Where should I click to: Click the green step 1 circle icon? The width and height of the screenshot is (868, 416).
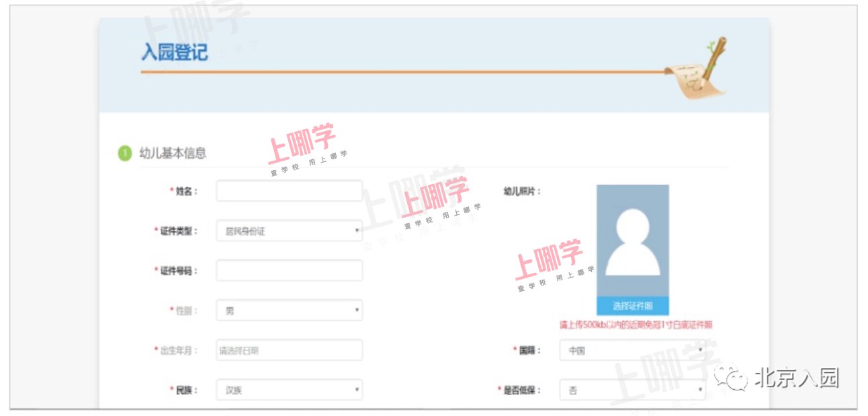click(x=125, y=153)
